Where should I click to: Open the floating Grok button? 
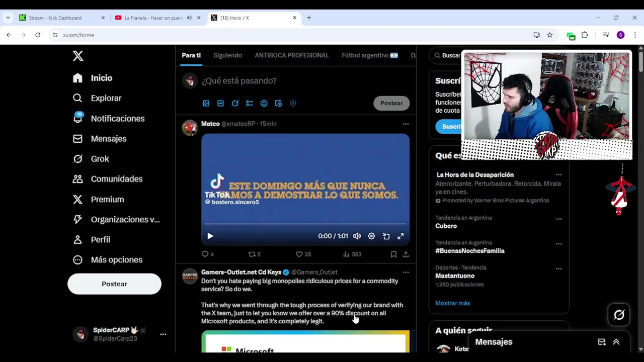[x=619, y=315]
